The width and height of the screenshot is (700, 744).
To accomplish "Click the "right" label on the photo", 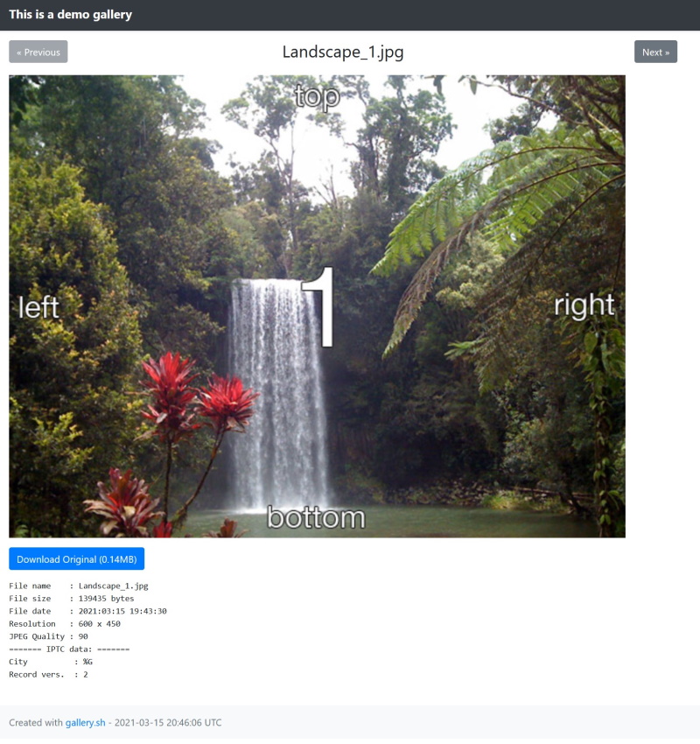I will pyautogui.click(x=584, y=305).
